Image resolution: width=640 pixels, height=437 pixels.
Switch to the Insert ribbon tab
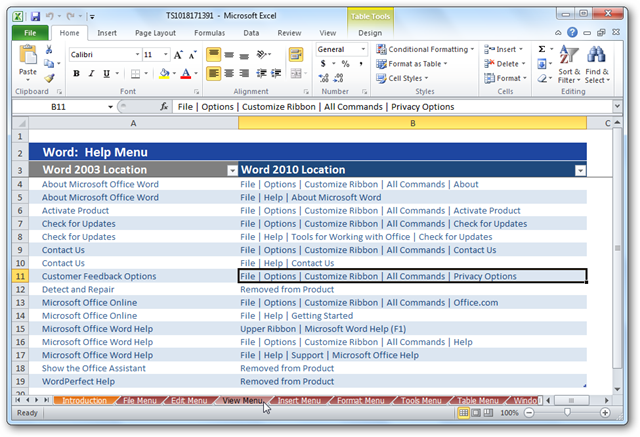point(107,33)
